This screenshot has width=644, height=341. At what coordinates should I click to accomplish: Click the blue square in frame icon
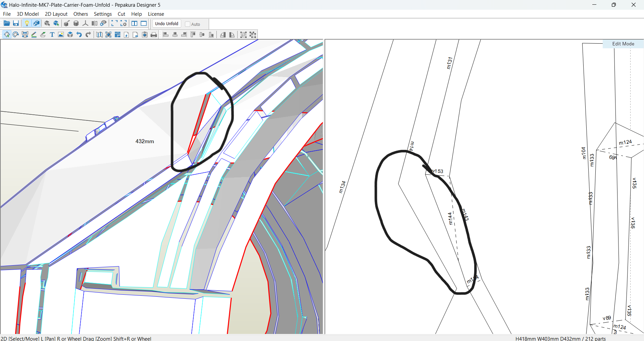pos(108,35)
